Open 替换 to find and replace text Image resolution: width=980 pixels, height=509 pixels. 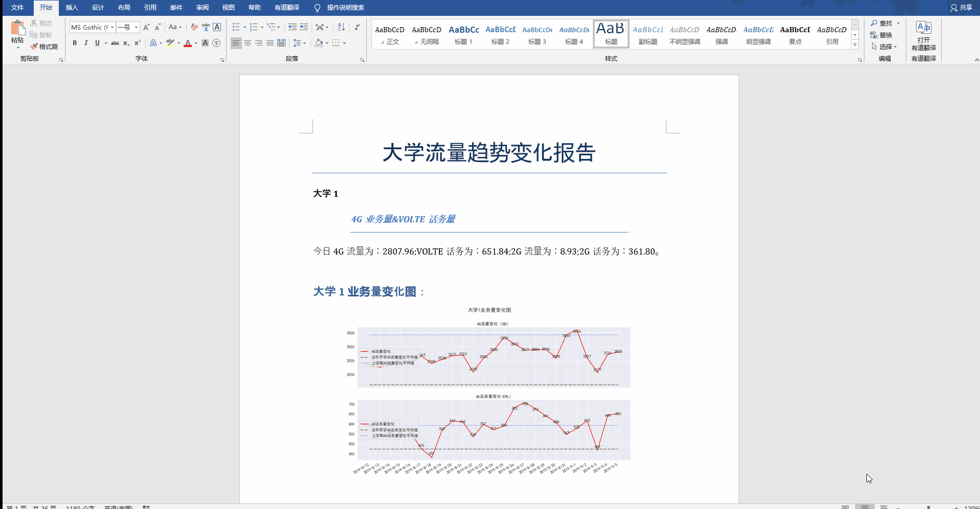click(x=884, y=35)
